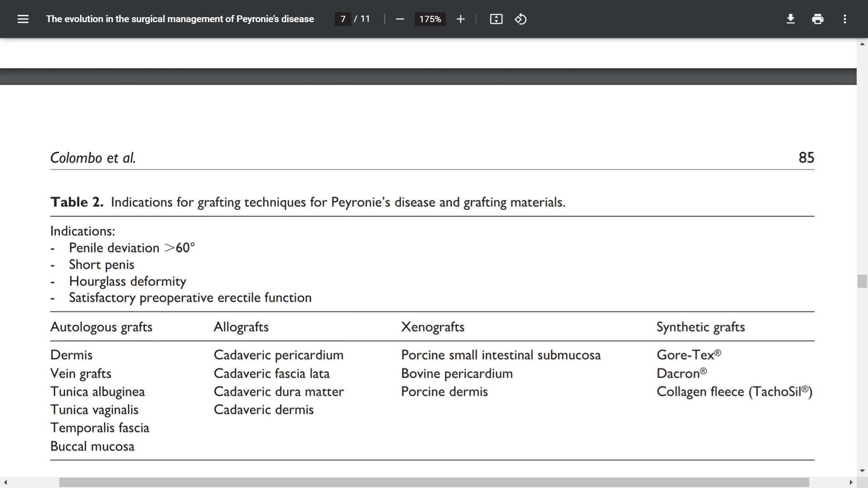
Task: Click the 'Cadaveric dura matter' cell
Action: point(278,391)
